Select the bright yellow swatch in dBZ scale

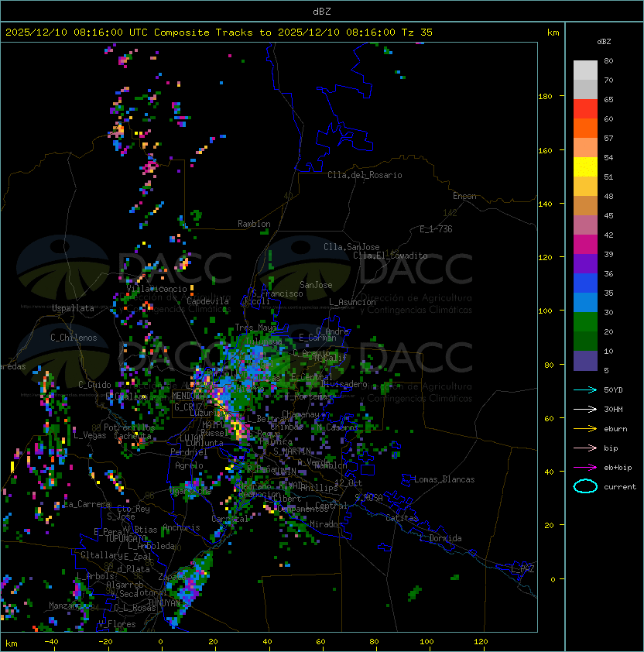coord(585,167)
